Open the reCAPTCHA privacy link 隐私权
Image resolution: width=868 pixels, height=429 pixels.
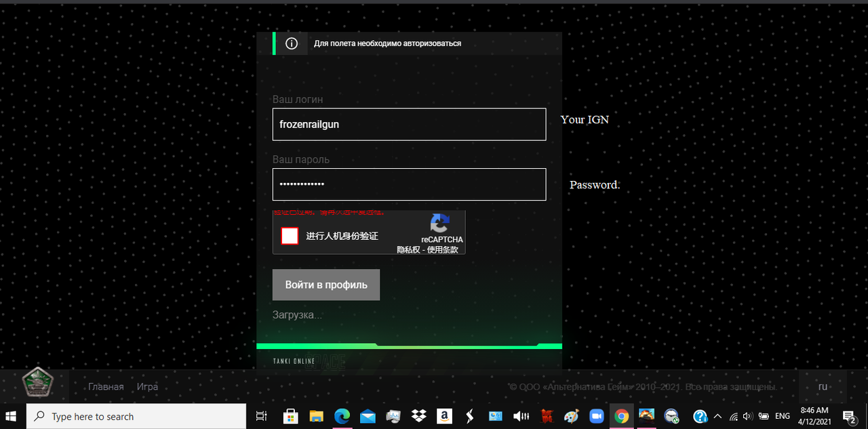click(408, 249)
